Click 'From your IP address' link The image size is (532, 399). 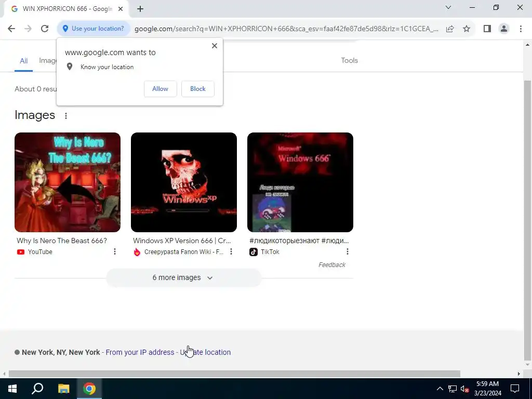140,352
